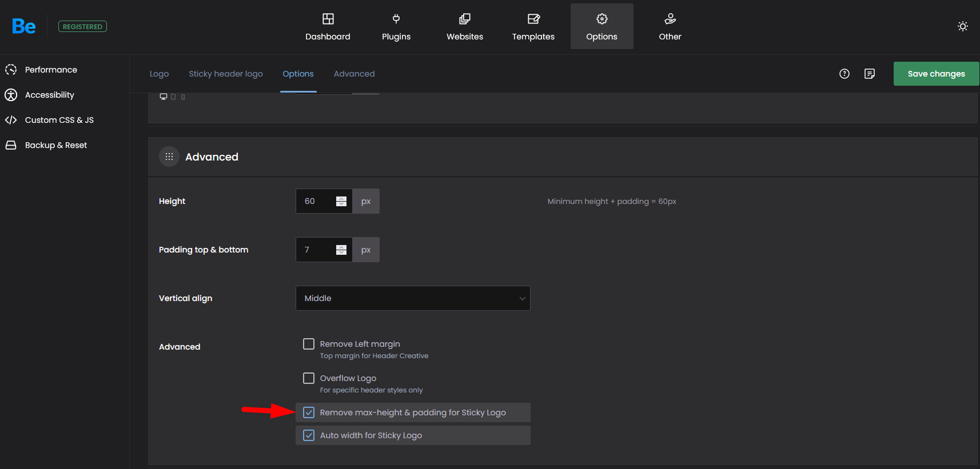The image size is (980, 469).
Task: Select the Options sub-tab
Action: [x=298, y=74]
